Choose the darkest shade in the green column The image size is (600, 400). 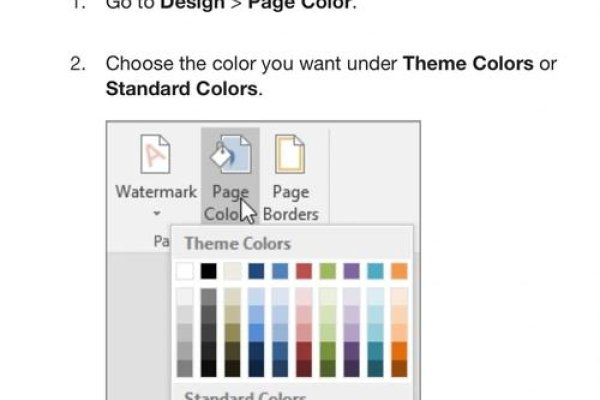click(328, 368)
